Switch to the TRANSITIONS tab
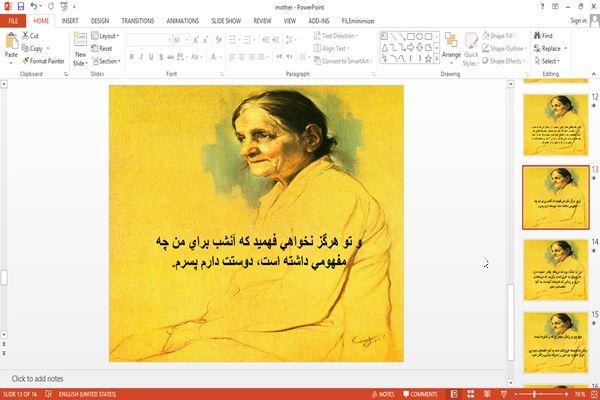 point(138,21)
